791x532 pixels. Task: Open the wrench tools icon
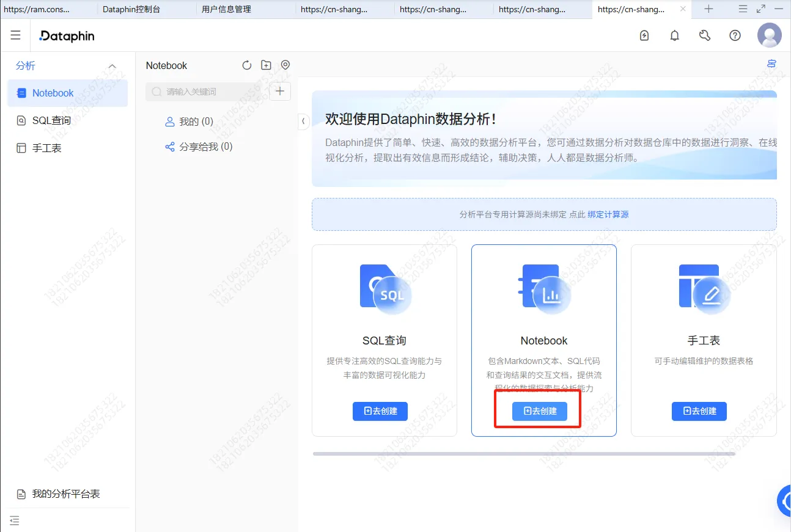click(705, 35)
